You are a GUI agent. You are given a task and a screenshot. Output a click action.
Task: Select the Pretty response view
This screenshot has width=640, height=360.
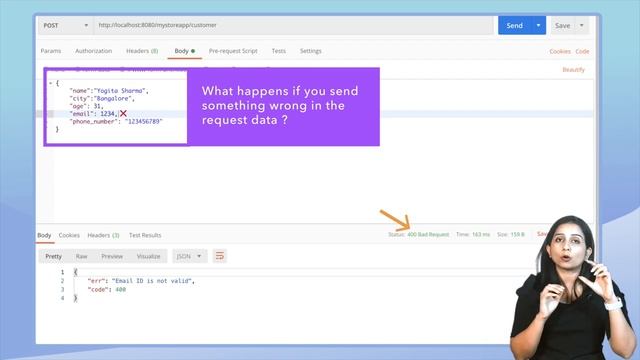point(53,256)
